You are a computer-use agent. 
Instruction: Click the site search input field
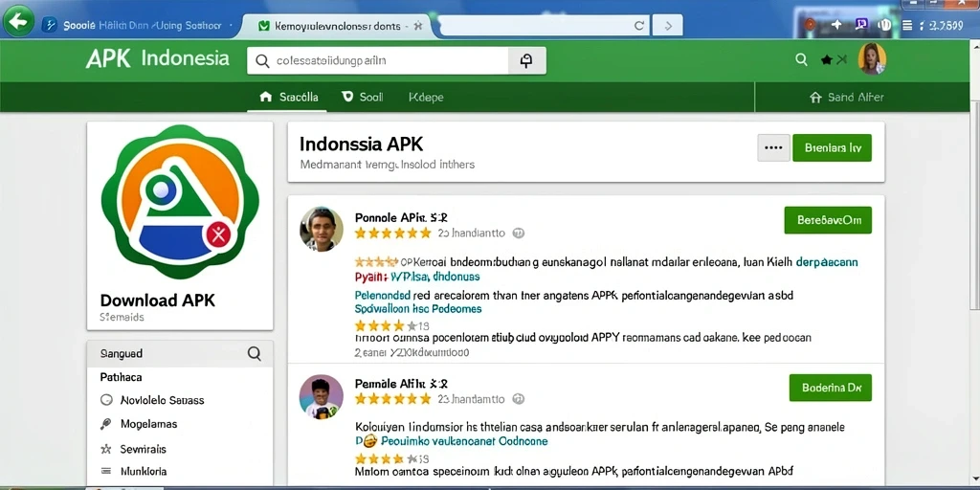[378, 60]
